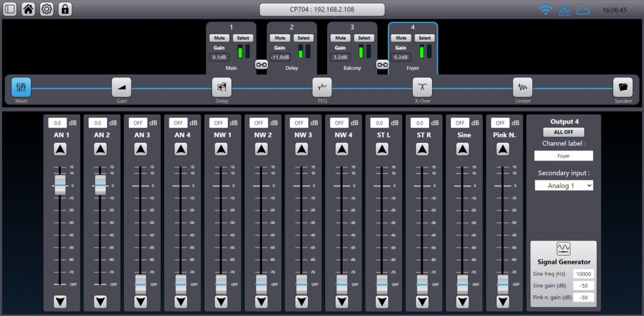Raise ST L level with up arrow
This screenshot has height=316, width=644.
click(x=382, y=149)
